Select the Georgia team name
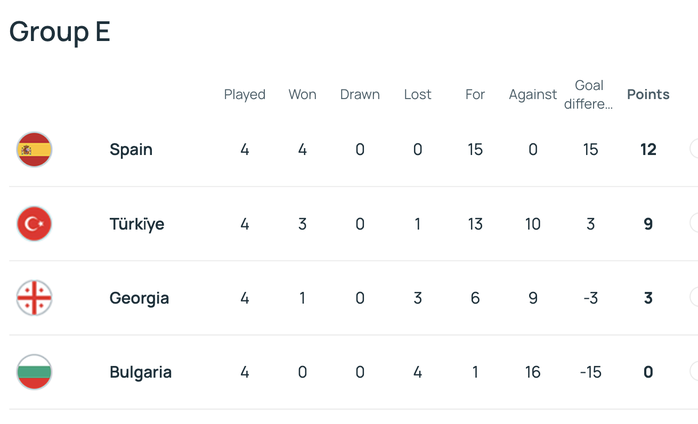This screenshot has width=698, height=424. pyautogui.click(x=139, y=298)
